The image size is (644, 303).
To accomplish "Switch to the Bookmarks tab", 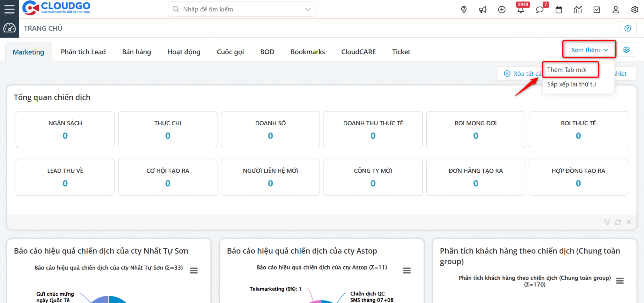I will click(x=308, y=52).
